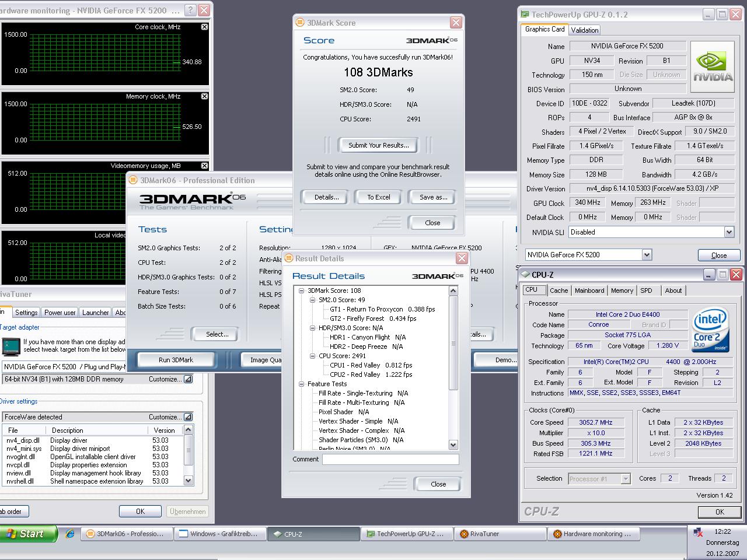Open Customize triangle icon for ForceWare detected row
Image resolution: width=747 pixels, height=560 pixels.
point(188,417)
